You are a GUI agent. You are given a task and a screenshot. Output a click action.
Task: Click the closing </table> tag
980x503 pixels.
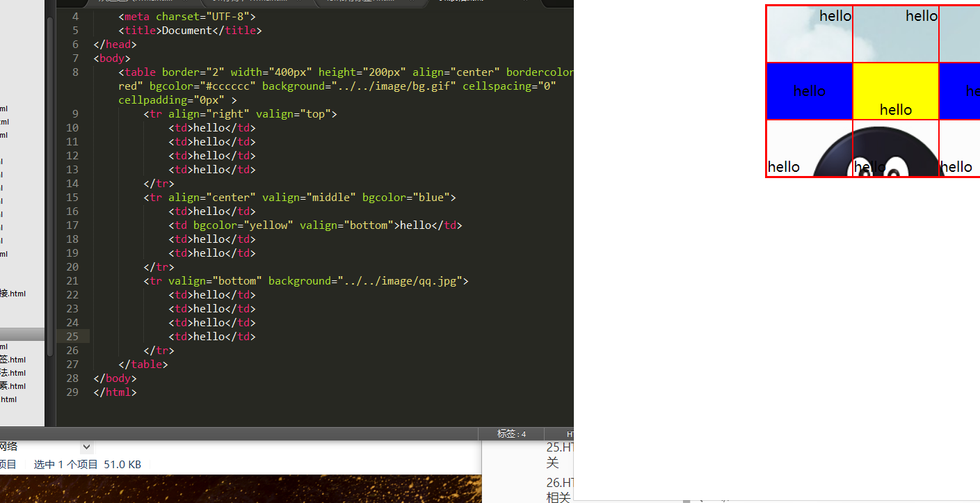[143, 365]
